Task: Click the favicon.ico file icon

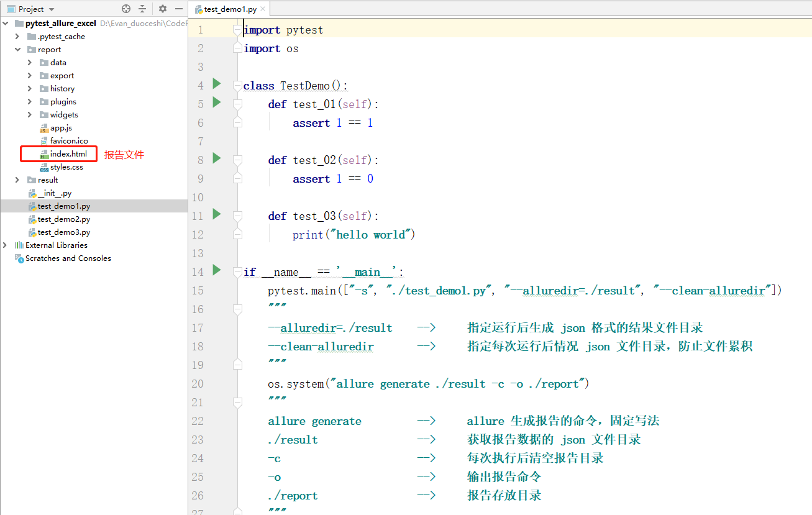Action: pyautogui.click(x=43, y=141)
